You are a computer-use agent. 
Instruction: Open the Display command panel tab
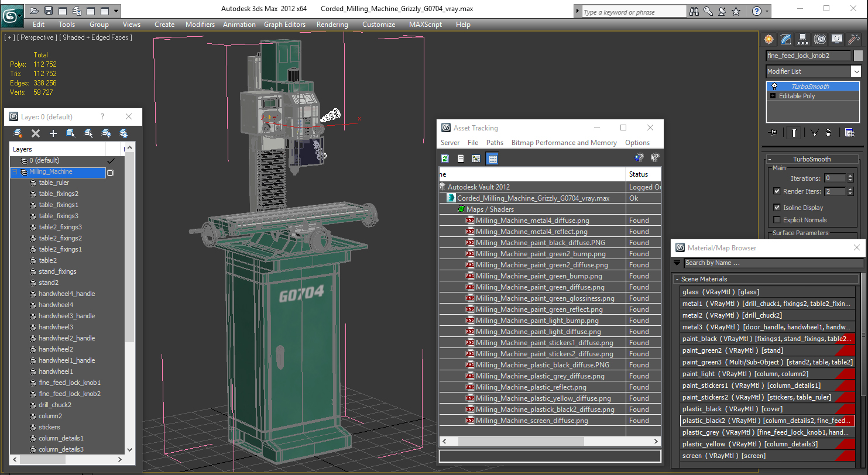[837, 39]
